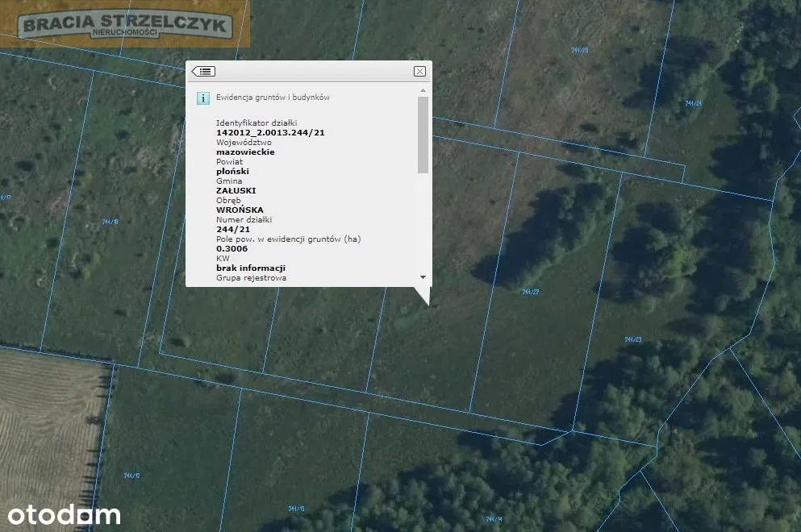
Task: Click the back-to-list icon in the popup header
Action: [203, 72]
